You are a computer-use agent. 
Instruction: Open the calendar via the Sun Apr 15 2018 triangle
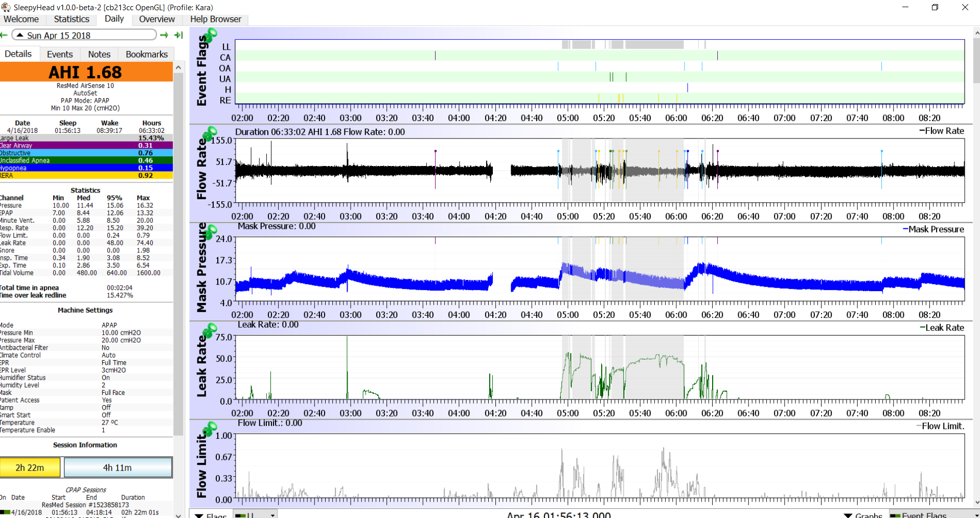(20, 35)
